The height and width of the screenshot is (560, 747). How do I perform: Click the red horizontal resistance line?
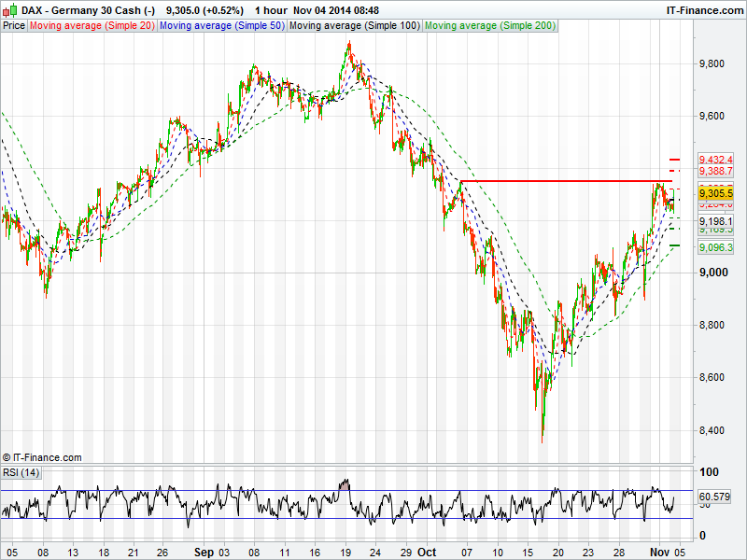point(566,181)
